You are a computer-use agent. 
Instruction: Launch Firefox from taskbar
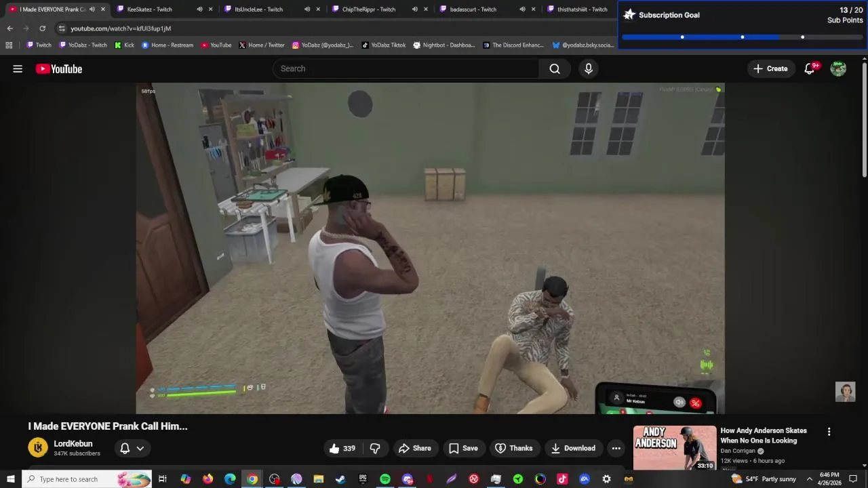[208, 479]
